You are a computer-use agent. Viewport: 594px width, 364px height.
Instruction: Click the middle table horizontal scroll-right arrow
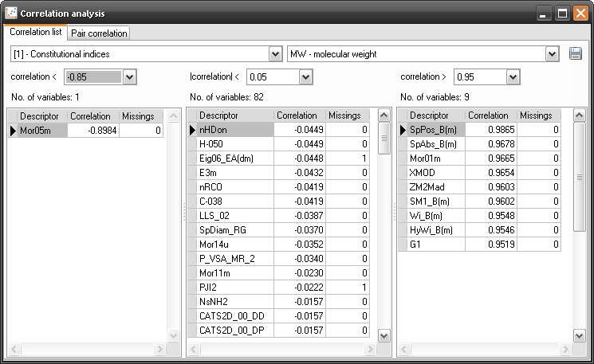(x=370, y=349)
